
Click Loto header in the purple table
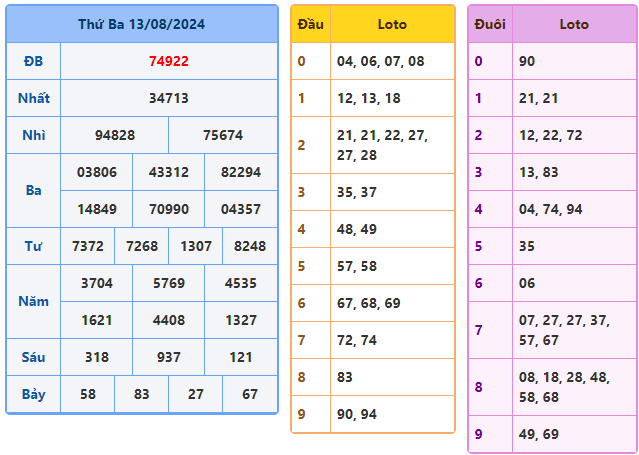574,24
